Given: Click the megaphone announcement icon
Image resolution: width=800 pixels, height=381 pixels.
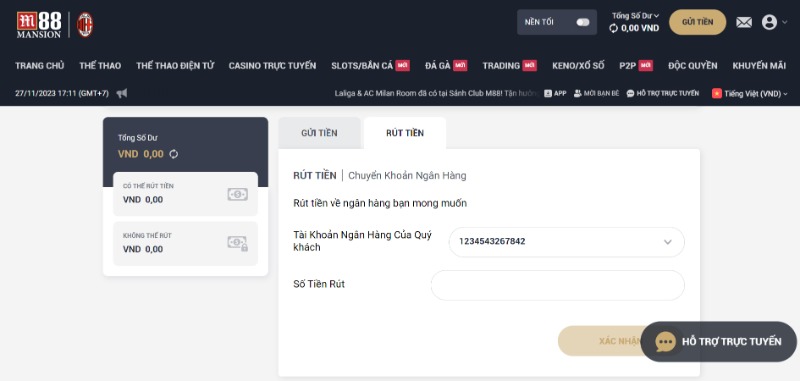Looking at the screenshot, I should pyautogui.click(x=121, y=93).
